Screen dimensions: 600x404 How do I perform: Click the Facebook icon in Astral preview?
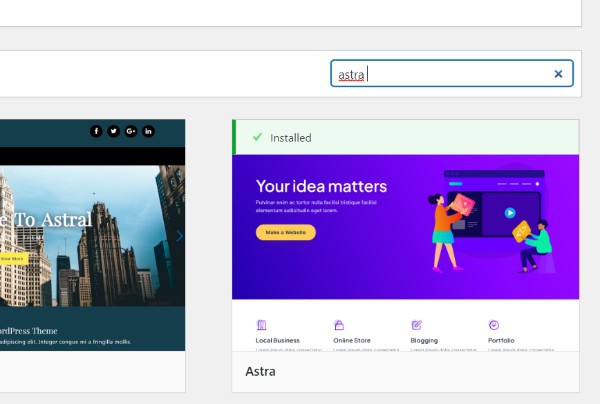pos(96,131)
